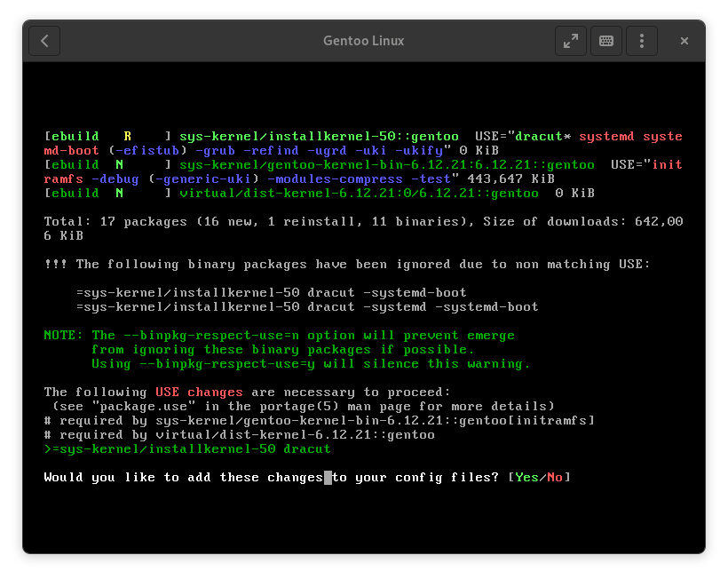The height and width of the screenshot is (579, 728).
Task: Click the Gentoo Linux window title
Action: tap(363, 41)
